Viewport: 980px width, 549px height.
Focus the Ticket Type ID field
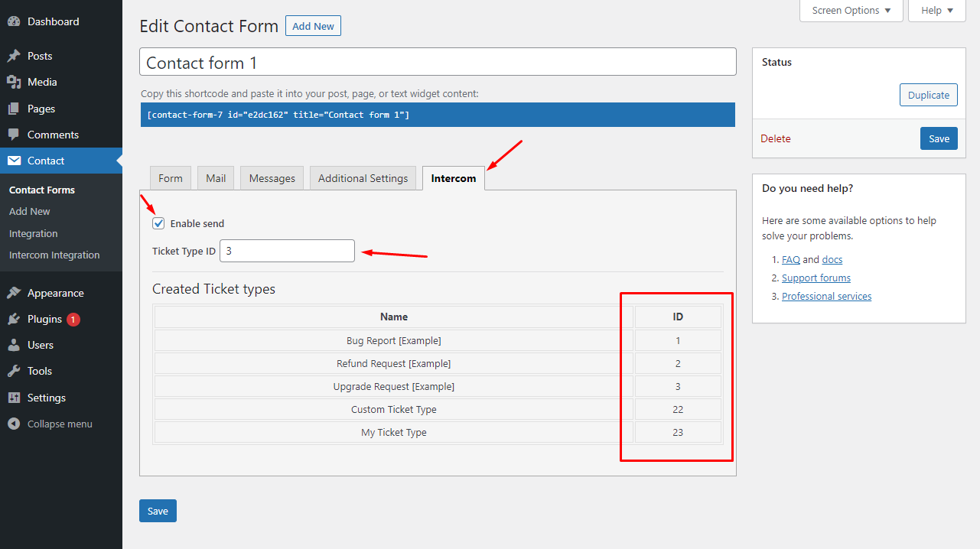pos(287,251)
